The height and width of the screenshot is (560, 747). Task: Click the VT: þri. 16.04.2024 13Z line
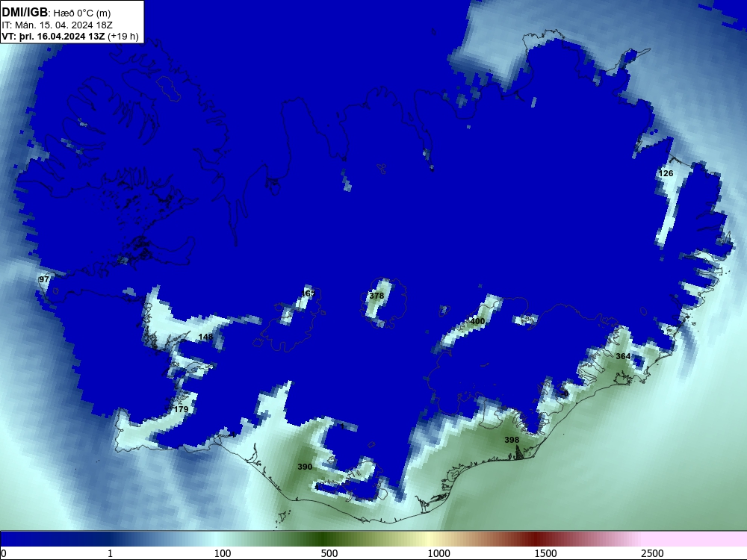(70, 37)
